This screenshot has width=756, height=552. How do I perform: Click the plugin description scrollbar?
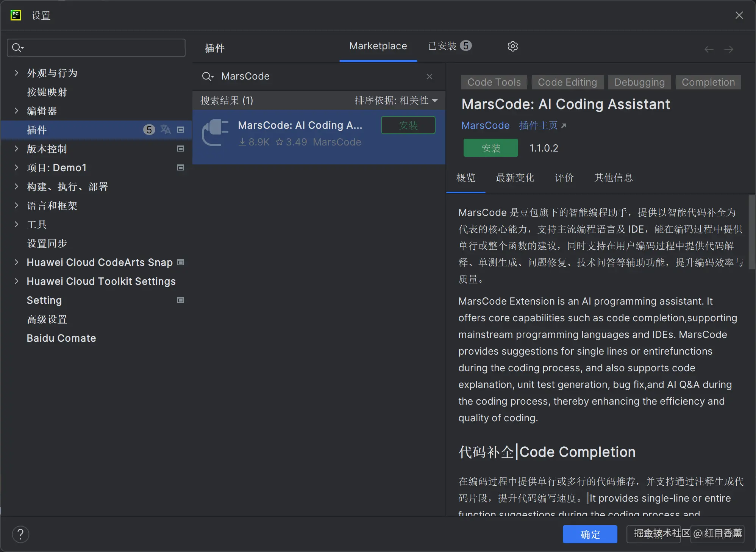[751, 232]
